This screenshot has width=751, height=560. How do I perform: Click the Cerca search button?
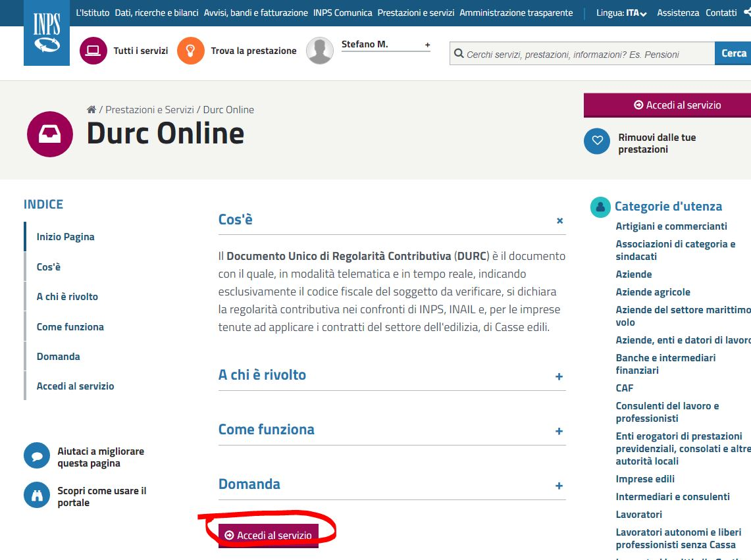pyautogui.click(x=733, y=53)
